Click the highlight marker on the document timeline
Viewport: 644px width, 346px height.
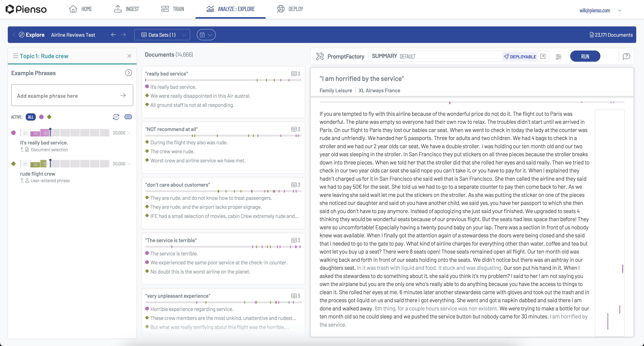coord(450,103)
